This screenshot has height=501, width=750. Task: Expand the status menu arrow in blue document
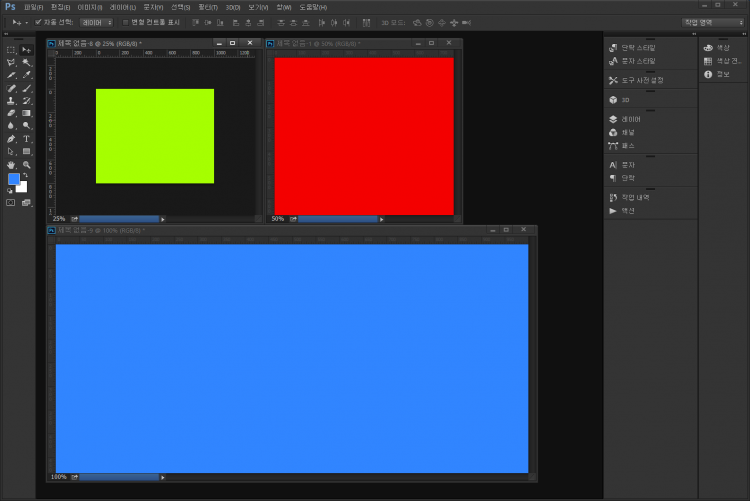pyautogui.click(x=163, y=477)
